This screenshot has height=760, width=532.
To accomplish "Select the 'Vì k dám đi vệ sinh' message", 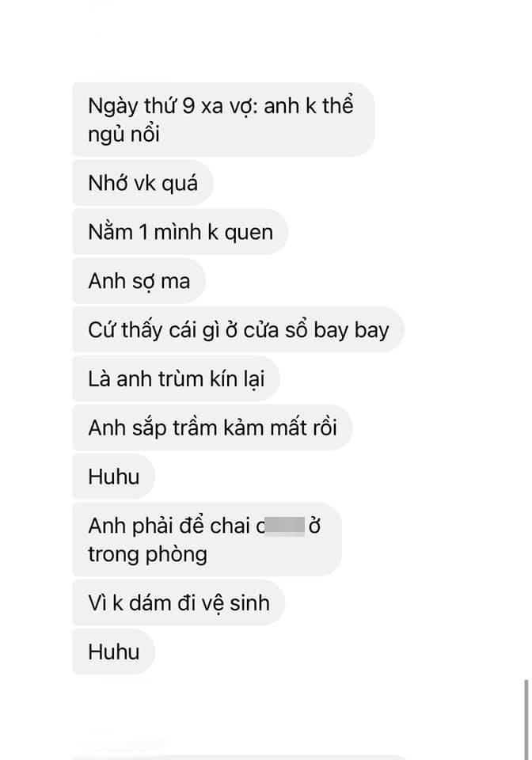I will 178,602.
